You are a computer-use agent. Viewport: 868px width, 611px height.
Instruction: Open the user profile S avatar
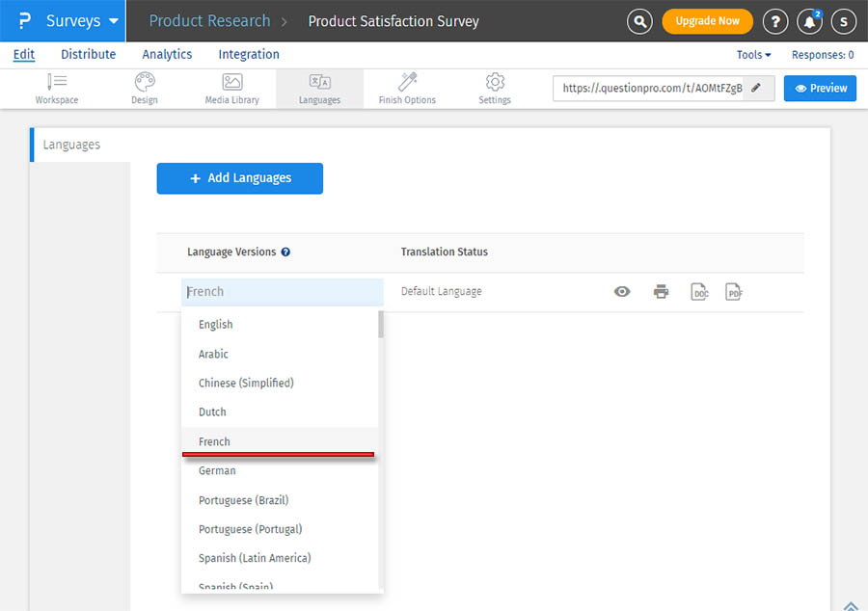844,21
